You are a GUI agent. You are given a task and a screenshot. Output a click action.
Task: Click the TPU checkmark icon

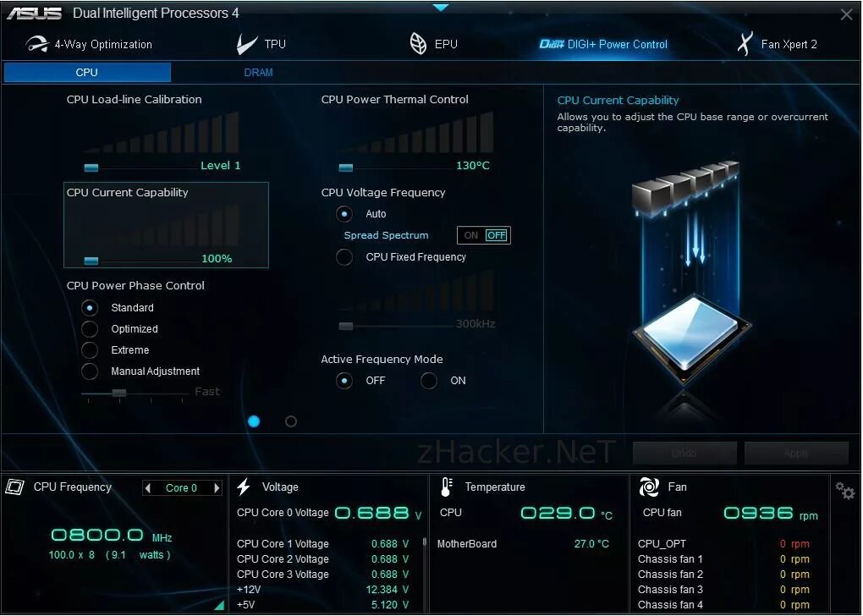tap(246, 44)
